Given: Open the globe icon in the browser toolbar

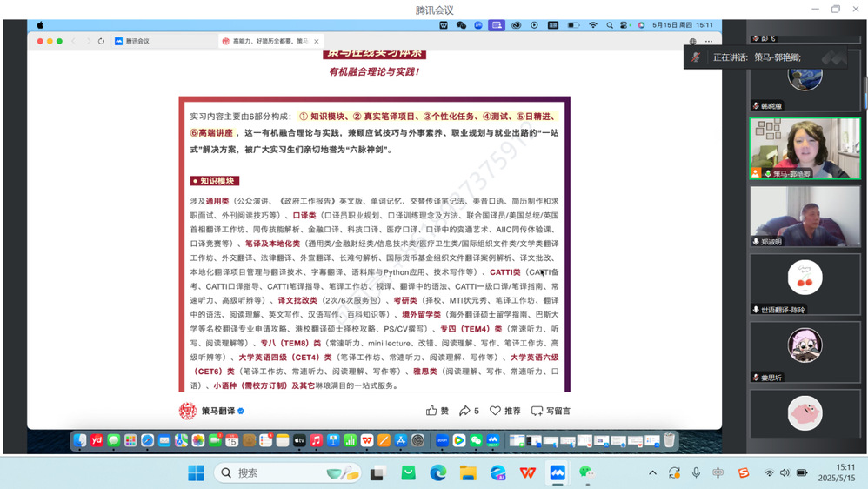Looking at the screenshot, I should pos(692,42).
